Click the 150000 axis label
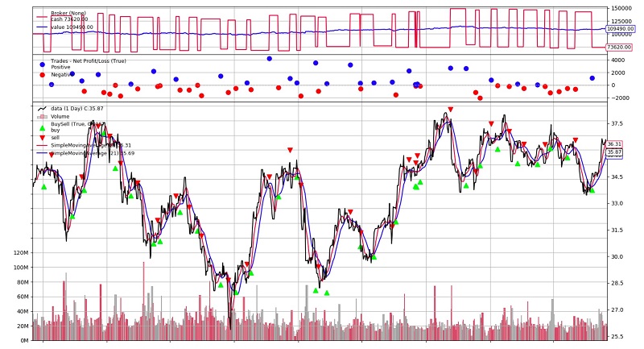Viewport: 644px width, 349px height. coord(621,8)
